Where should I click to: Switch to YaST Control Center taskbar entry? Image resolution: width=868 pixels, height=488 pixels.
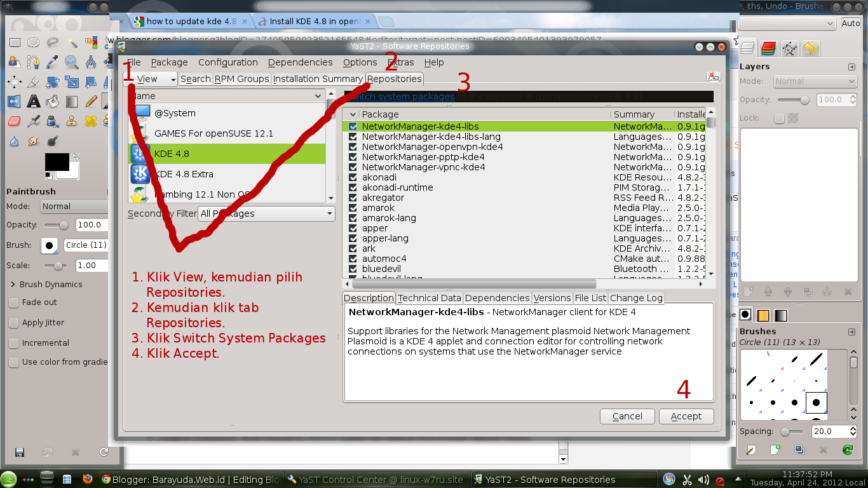tap(376, 480)
